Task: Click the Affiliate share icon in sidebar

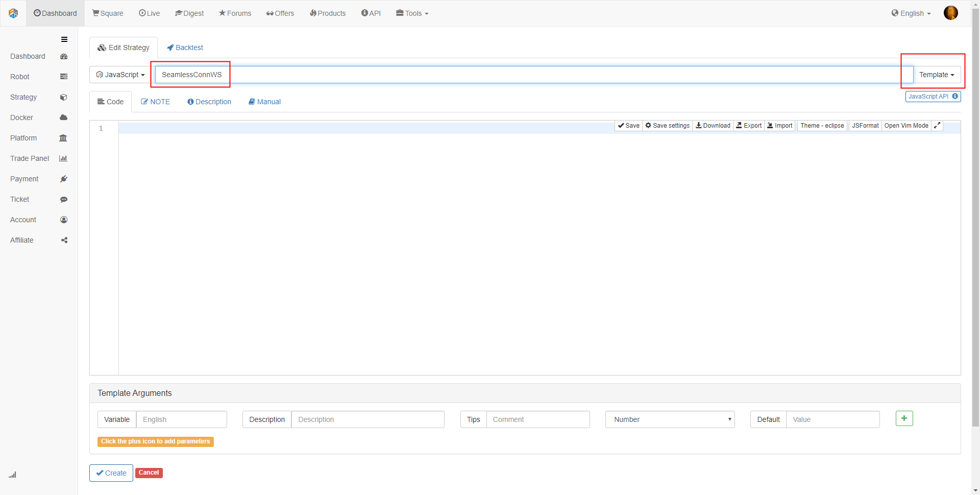Action: click(x=64, y=240)
